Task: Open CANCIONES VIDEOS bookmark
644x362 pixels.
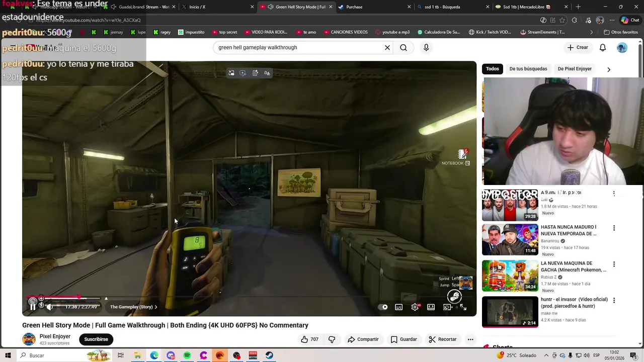Action: [345, 32]
